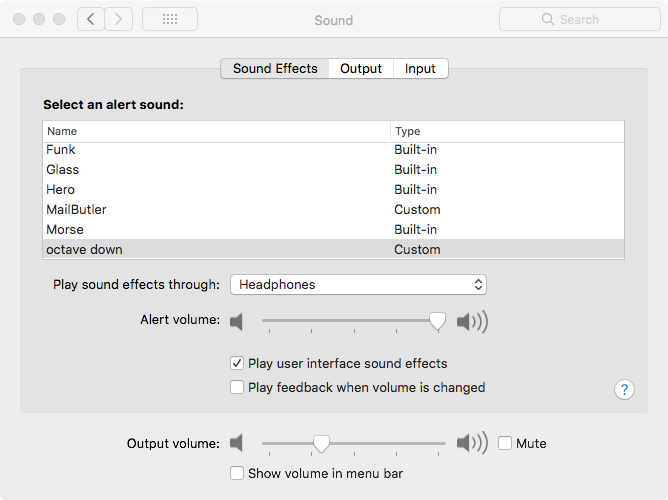This screenshot has height=500, width=668.
Task: Click the quiet speaker icon beside Alert volume
Action: click(x=236, y=322)
